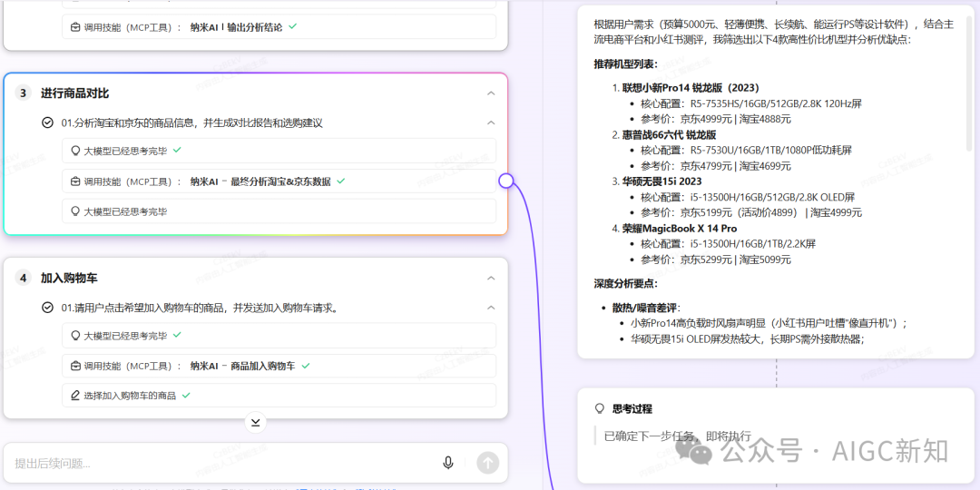Click lightbulb icon in first 大模型已经思考完毕 row of step 3
The width and height of the screenshot is (980, 490).
point(75,151)
